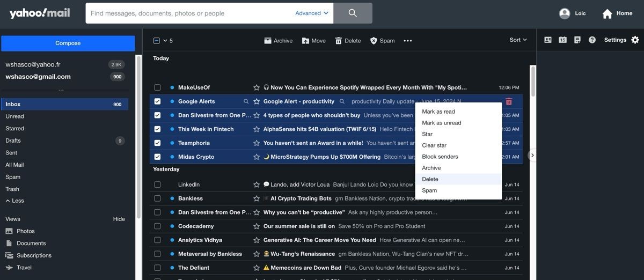
Task: Star the Defiant email
Action: (x=257, y=268)
